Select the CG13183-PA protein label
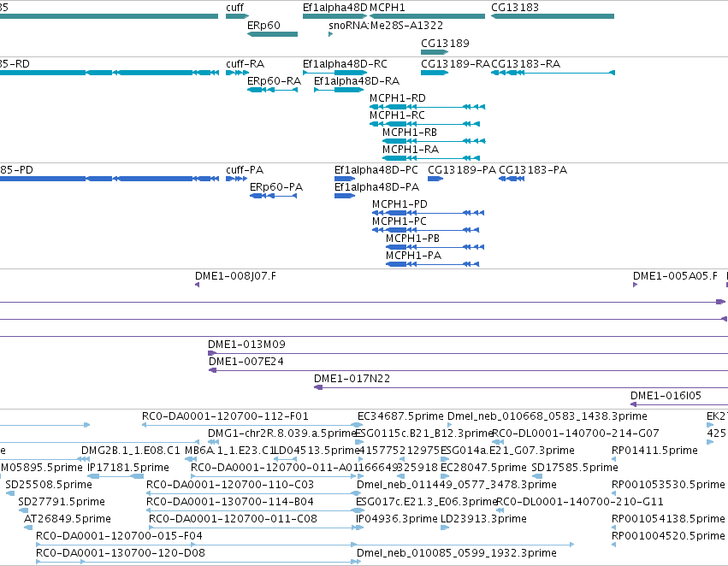 tap(533, 170)
